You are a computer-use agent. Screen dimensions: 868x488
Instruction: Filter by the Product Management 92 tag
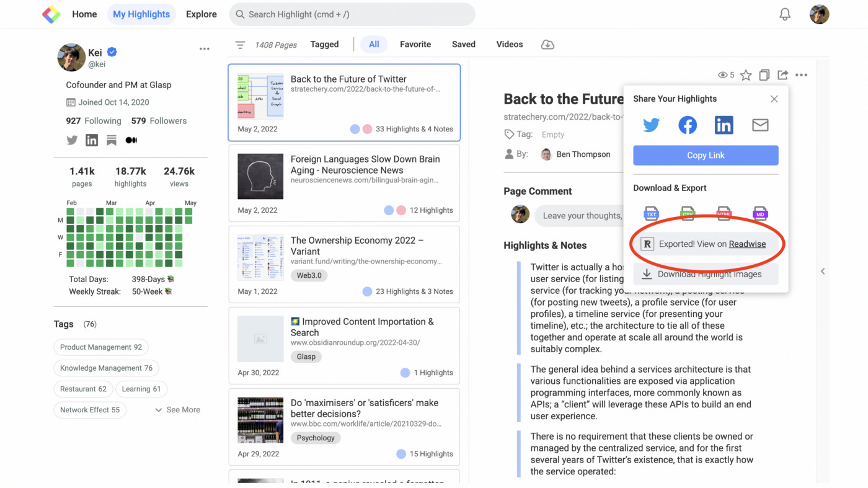[101, 347]
